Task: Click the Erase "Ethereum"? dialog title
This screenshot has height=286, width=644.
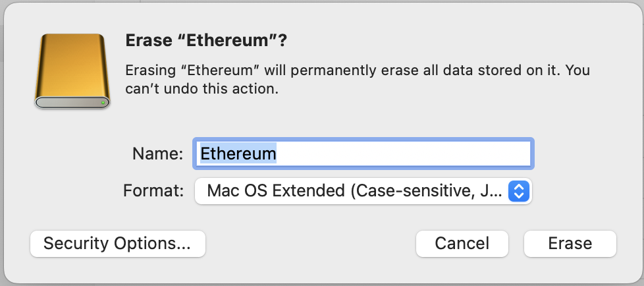Action: [x=207, y=41]
